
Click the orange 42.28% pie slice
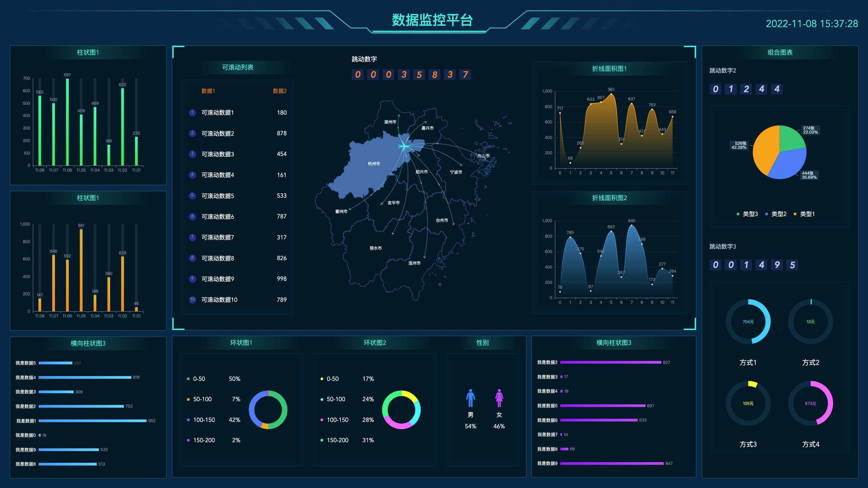[x=765, y=149]
